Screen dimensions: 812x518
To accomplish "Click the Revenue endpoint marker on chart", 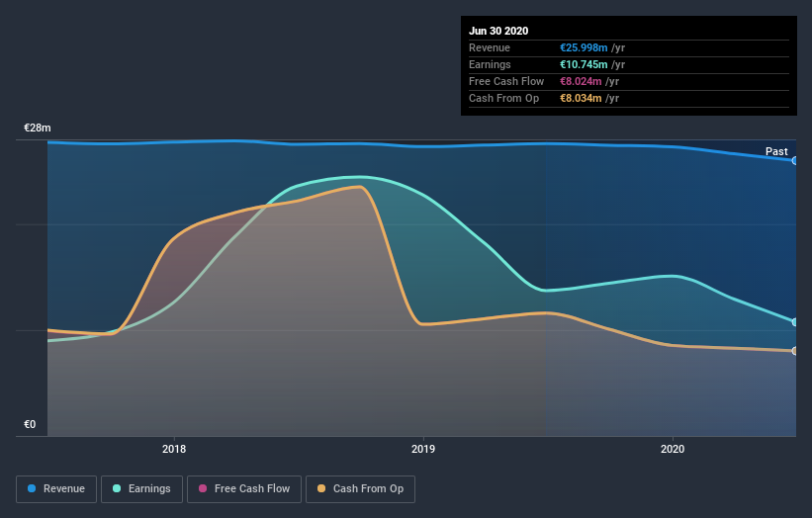I will click(795, 161).
